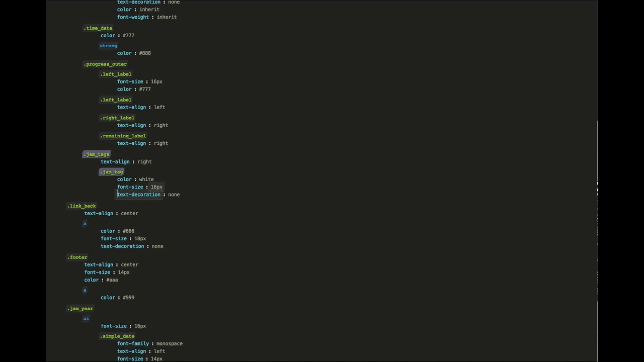Image resolution: width=644 pixels, height=362 pixels.
Task: Select the 'monospace' font-family value
Action: click(170, 344)
